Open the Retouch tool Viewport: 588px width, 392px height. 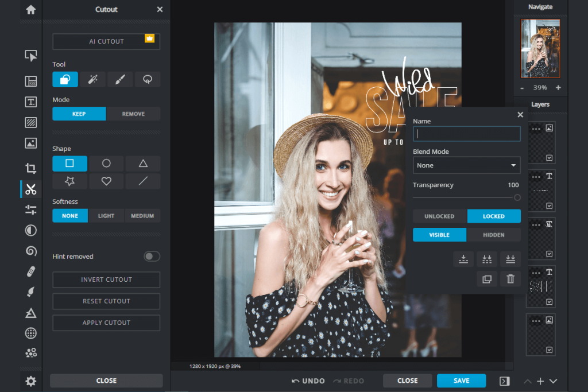[31, 271]
